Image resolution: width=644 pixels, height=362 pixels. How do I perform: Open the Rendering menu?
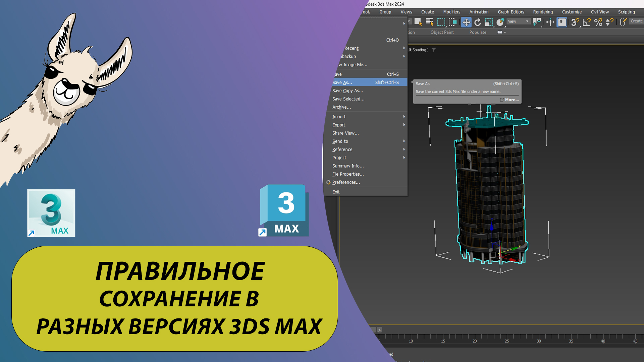[x=543, y=12]
